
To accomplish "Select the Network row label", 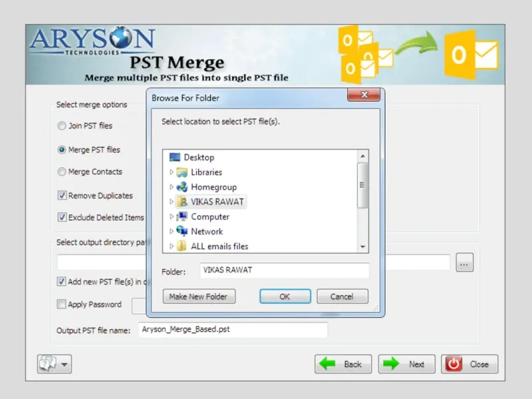I will 207,231.
